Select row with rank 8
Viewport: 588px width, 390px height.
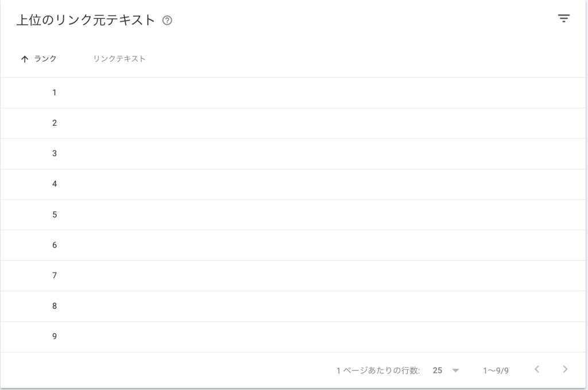(293, 306)
